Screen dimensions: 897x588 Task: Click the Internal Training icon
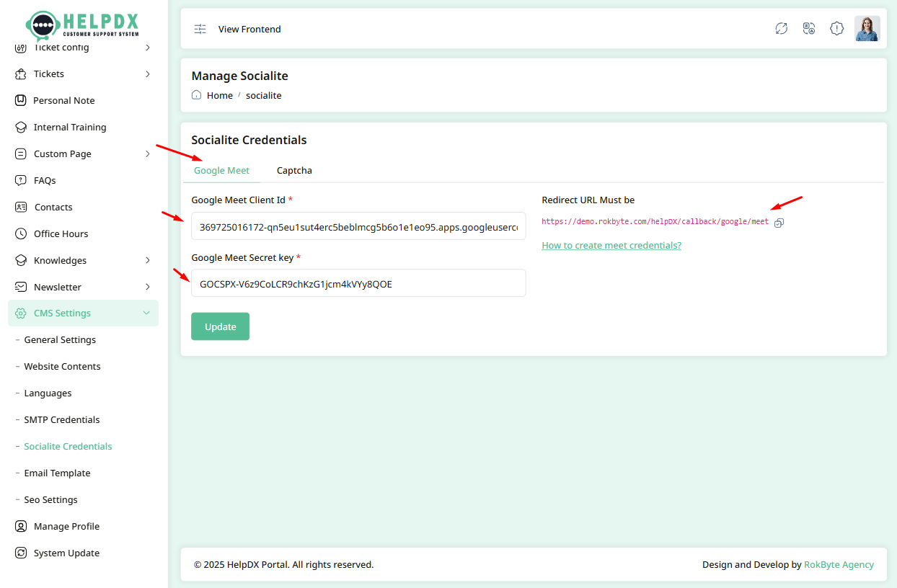coord(20,127)
